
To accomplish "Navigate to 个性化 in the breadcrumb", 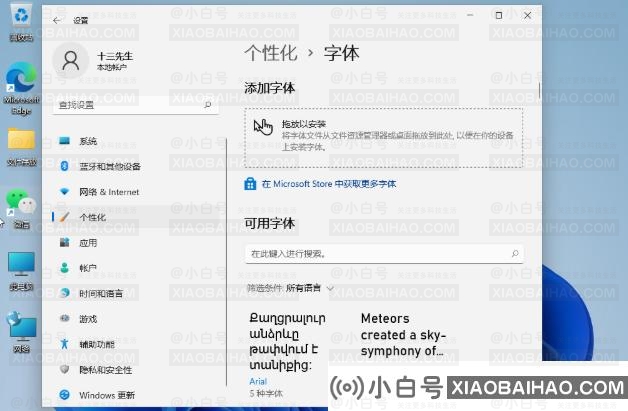I will pyautogui.click(x=271, y=54).
